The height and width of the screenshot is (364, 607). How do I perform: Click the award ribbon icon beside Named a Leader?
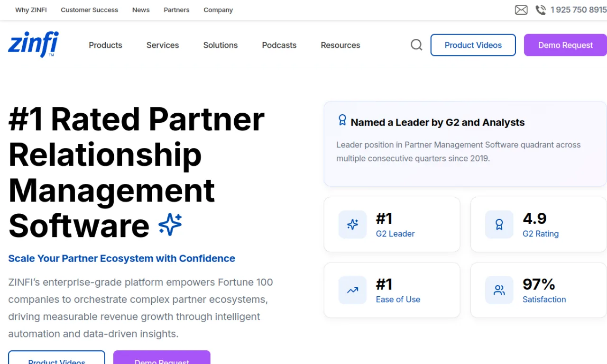tap(342, 120)
